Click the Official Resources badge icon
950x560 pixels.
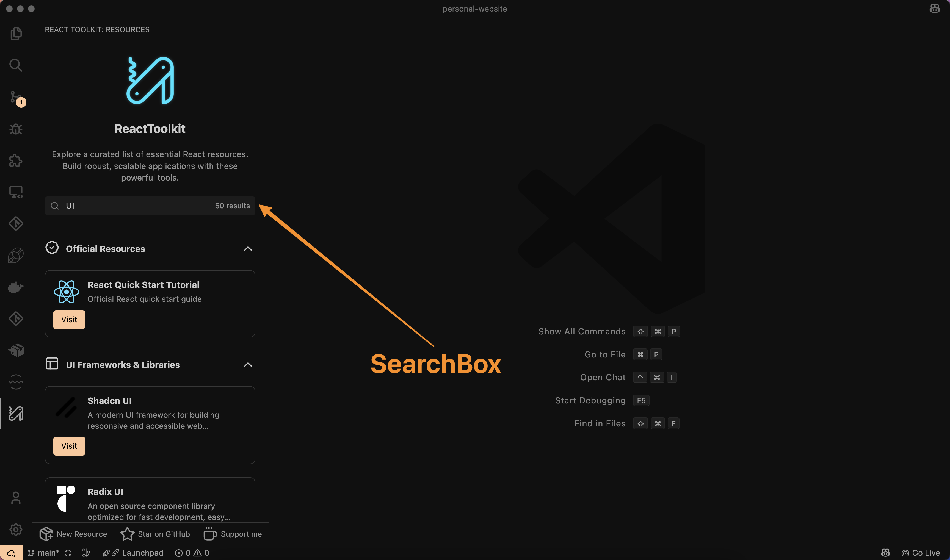click(52, 248)
